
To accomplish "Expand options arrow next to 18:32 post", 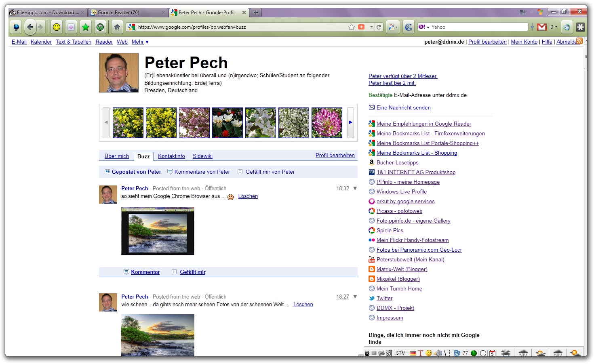I will (355, 188).
